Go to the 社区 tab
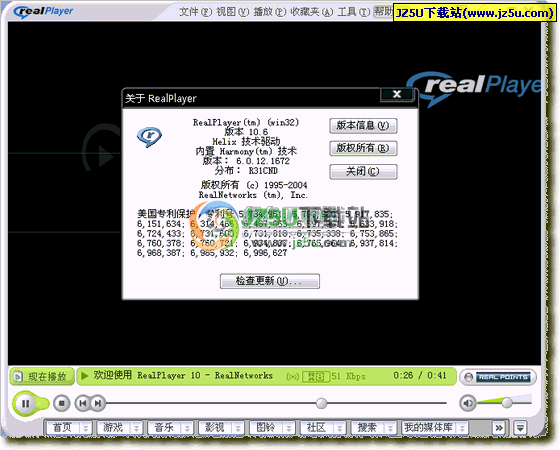560x450 pixels. point(316,427)
